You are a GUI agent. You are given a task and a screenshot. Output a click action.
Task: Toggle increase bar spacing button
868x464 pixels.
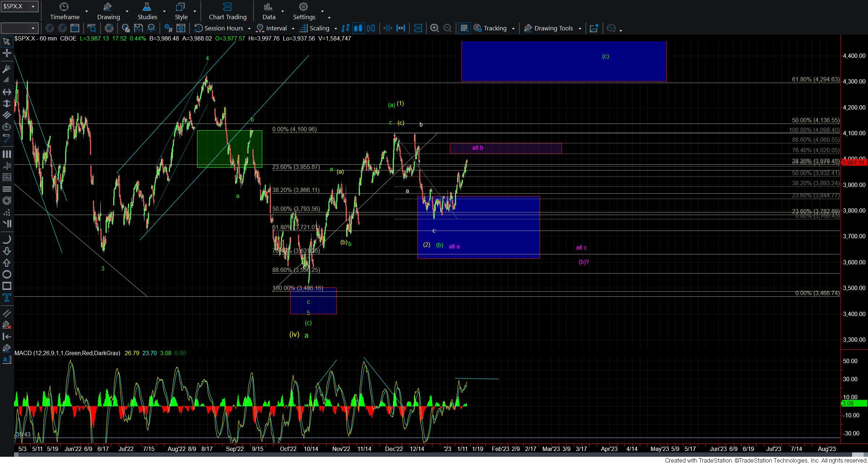coord(401,28)
